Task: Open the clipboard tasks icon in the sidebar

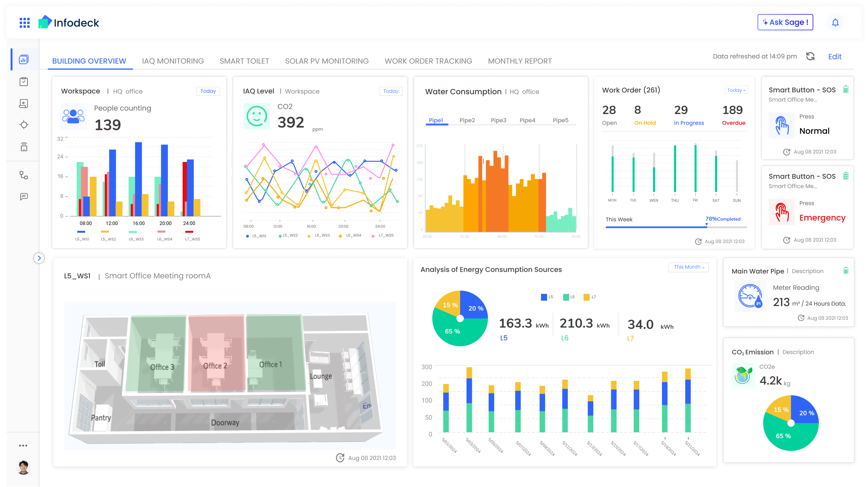Action: pos(23,82)
